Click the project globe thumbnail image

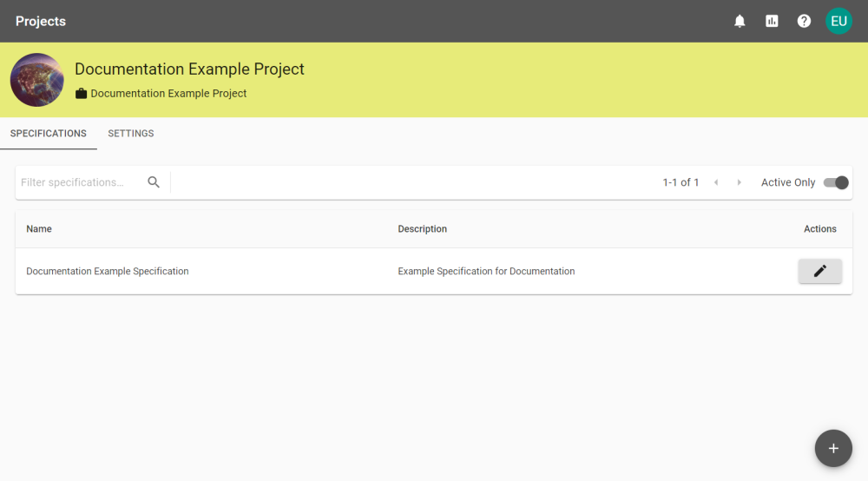[x=36, y=80]
